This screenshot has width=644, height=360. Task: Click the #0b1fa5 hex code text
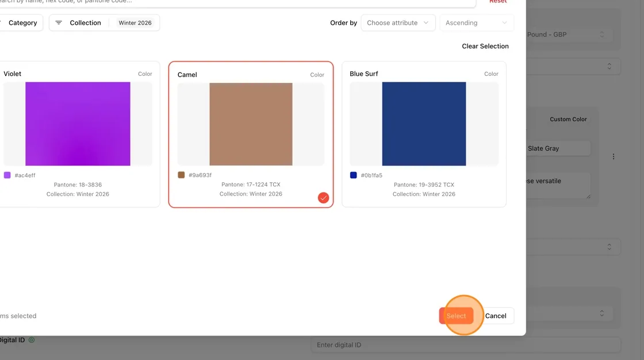(x=371, y=175)
